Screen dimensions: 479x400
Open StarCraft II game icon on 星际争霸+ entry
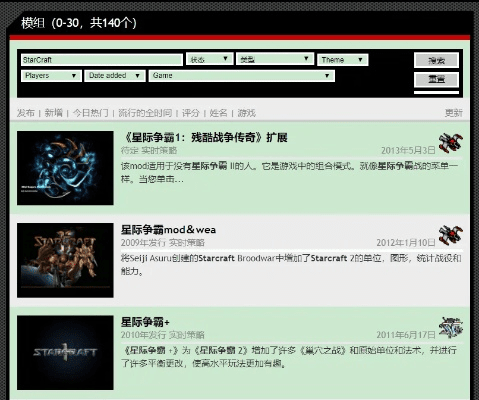[451, 327]
